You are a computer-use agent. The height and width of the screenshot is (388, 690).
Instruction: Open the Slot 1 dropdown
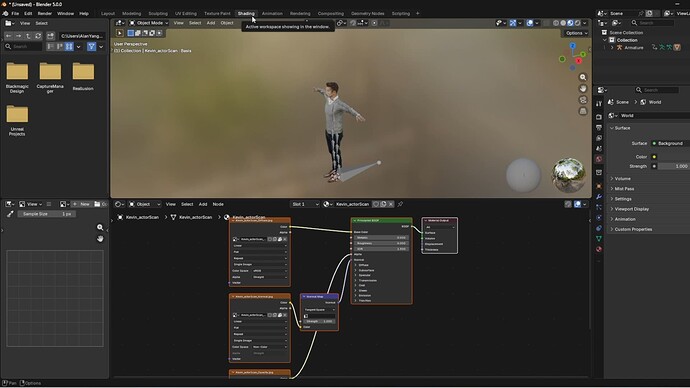tap(305, 204)
